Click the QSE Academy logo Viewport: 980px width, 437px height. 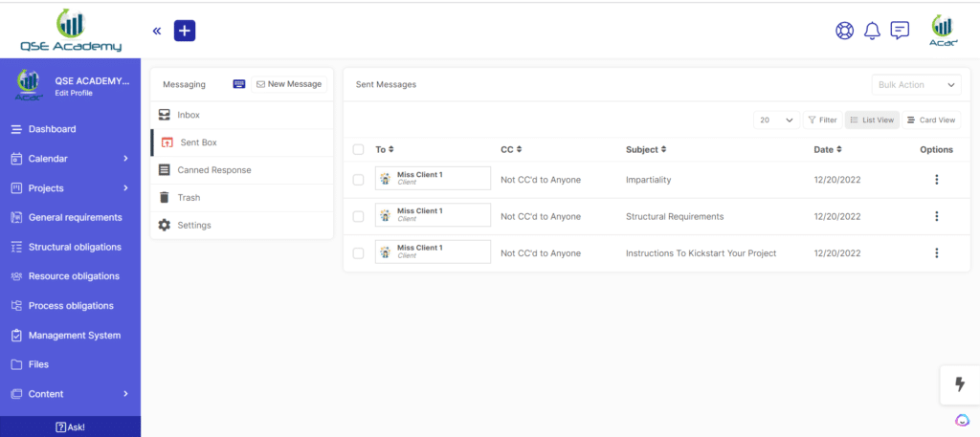point(70,30)
